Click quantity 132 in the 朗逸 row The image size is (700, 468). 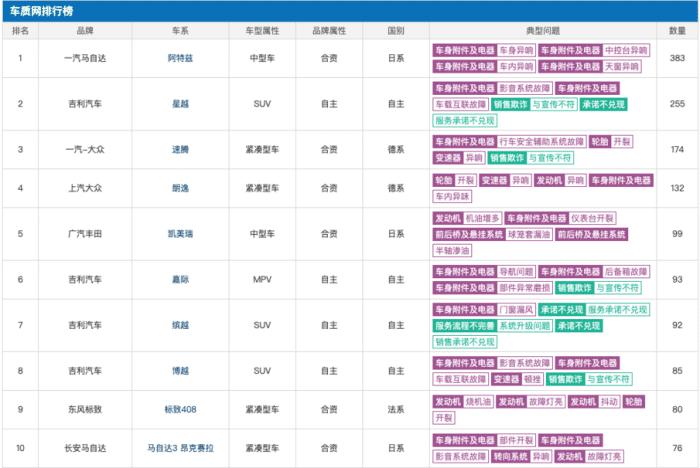(677, 188)
